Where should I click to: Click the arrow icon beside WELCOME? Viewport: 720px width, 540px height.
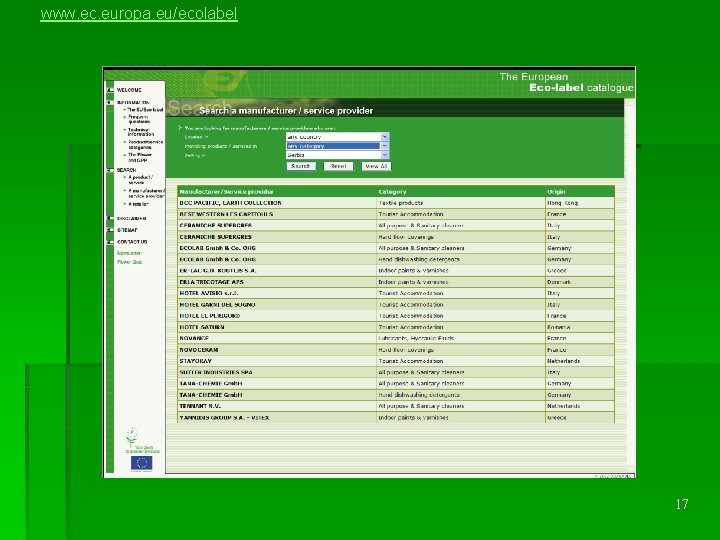click(x=110, y=90)
